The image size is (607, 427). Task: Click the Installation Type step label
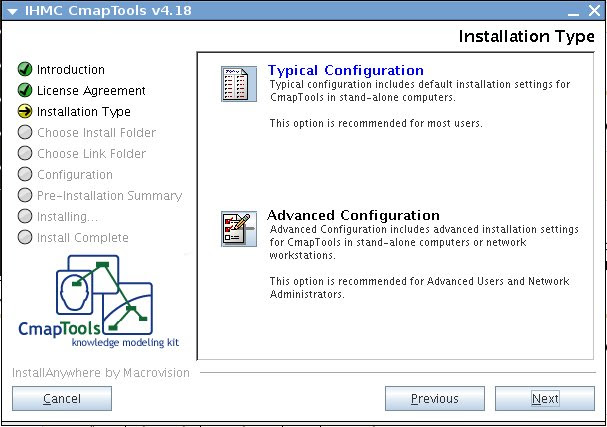click(84, 112)
